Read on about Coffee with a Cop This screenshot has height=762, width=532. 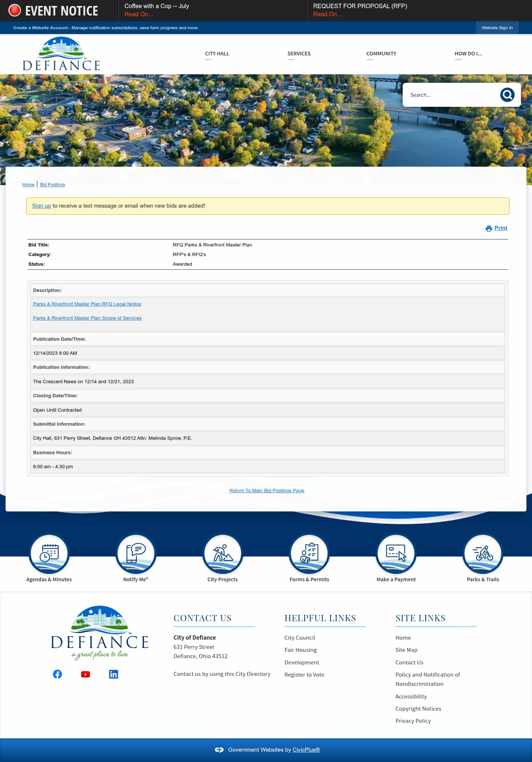(x=139, y=14)
